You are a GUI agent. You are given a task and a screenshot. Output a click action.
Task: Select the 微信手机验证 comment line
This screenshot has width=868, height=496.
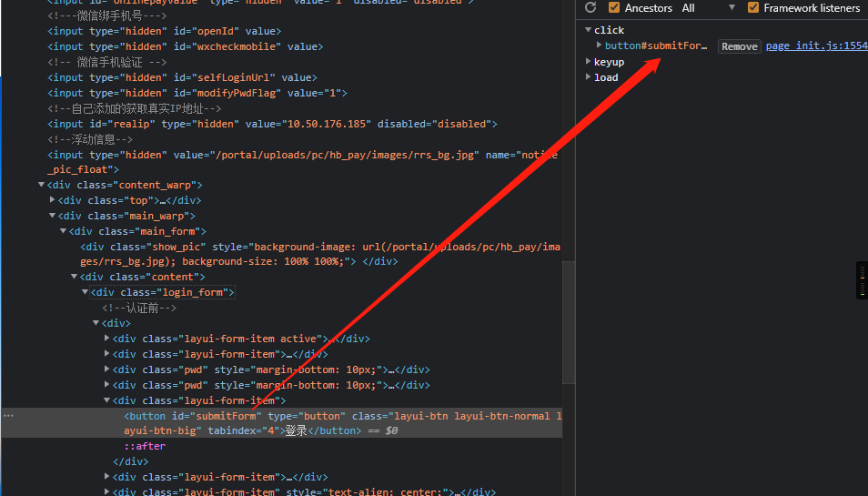point(107,62)
